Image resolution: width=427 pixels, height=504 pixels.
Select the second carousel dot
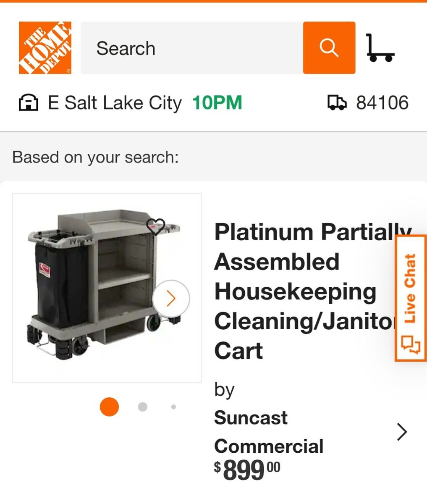[143, 407]
